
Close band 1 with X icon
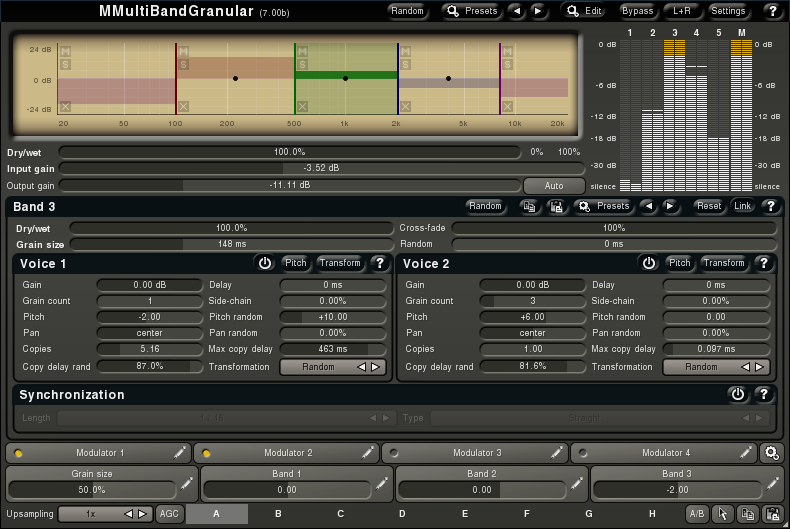click(65, 106)
